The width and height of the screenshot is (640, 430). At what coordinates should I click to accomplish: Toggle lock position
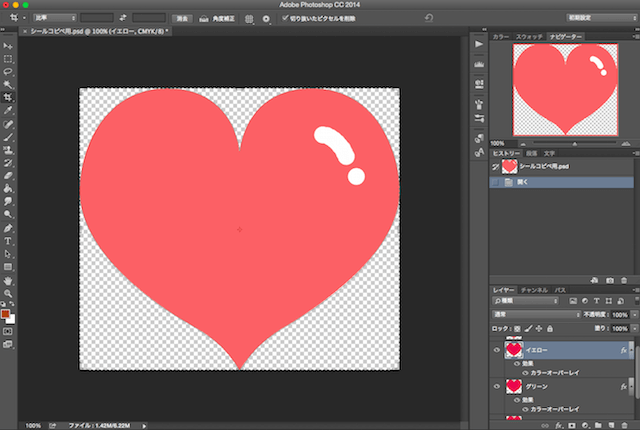539,329
